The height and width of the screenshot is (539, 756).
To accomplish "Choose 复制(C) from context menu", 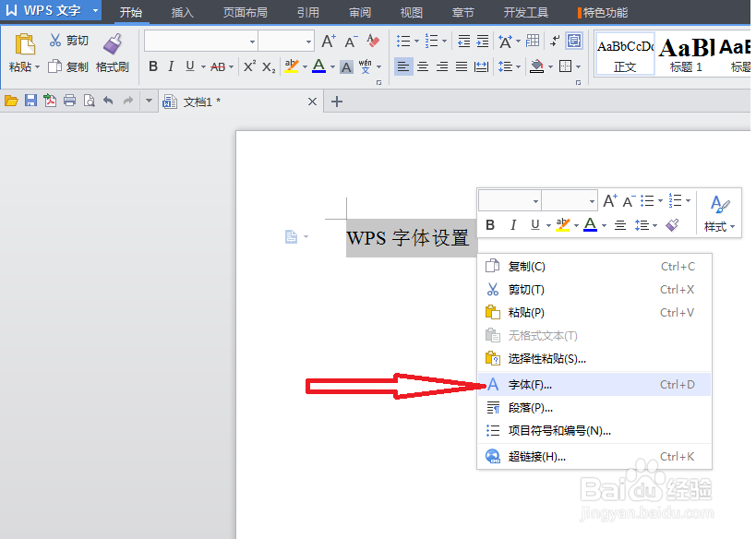I will 594,266.
